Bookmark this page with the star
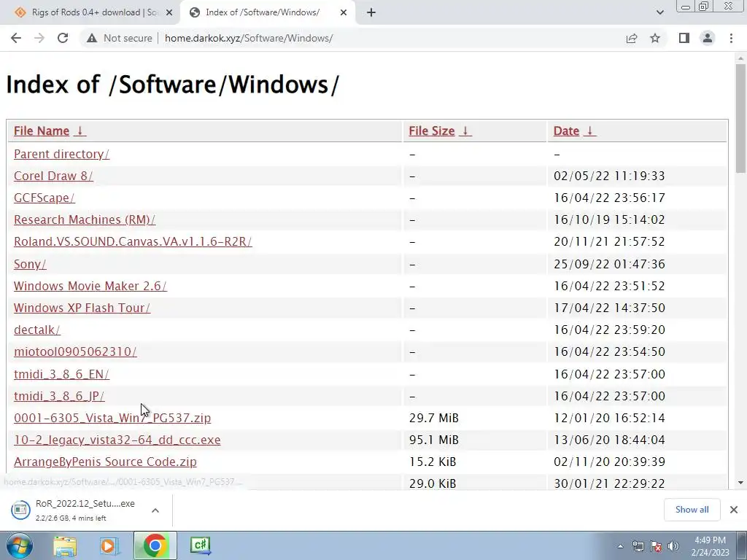 coord(655,38)
